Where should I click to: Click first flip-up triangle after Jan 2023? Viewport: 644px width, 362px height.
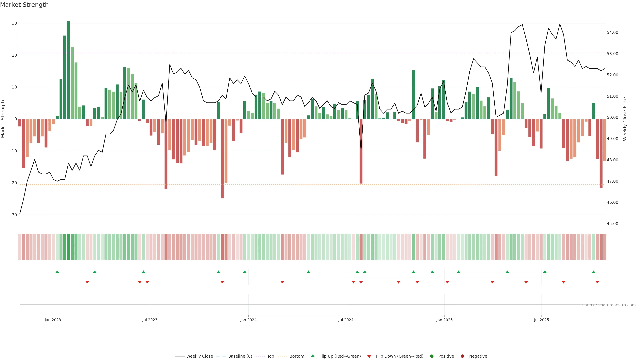click(x=57, y=272)
